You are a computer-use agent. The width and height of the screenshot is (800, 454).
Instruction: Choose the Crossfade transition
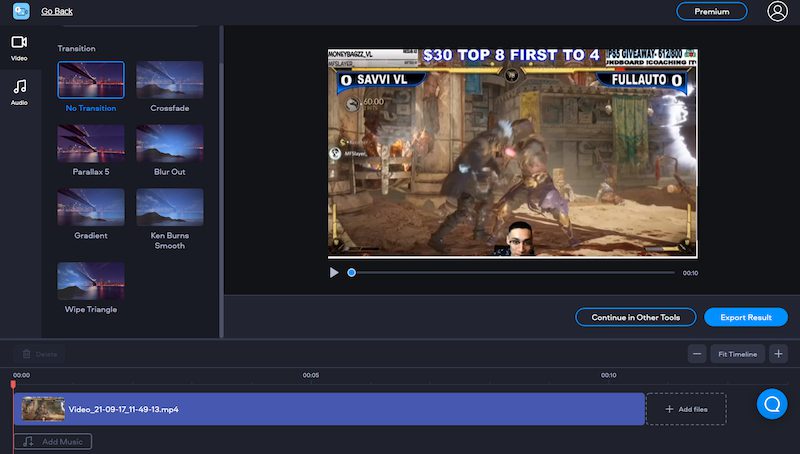coord(169,80)
